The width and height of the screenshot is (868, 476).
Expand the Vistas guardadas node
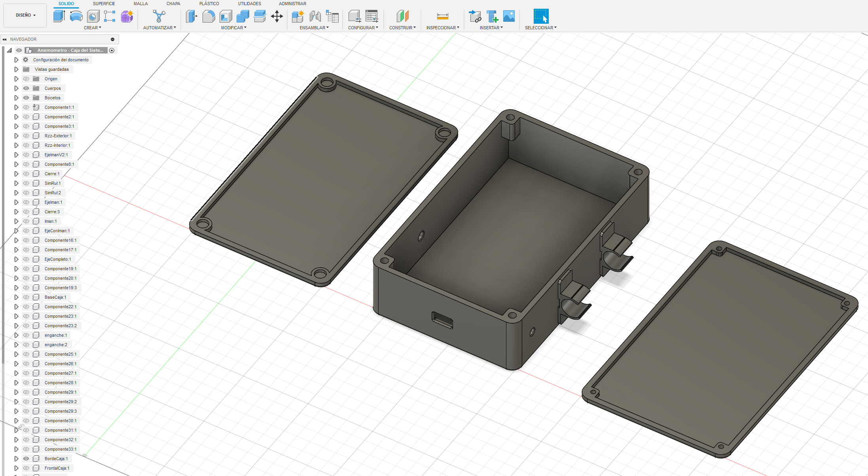point(16,69)
